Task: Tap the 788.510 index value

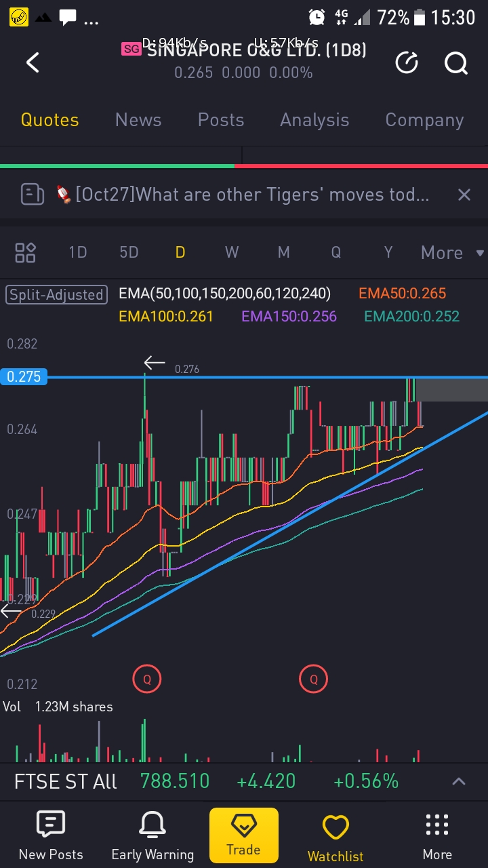Action: coord(175,781)
